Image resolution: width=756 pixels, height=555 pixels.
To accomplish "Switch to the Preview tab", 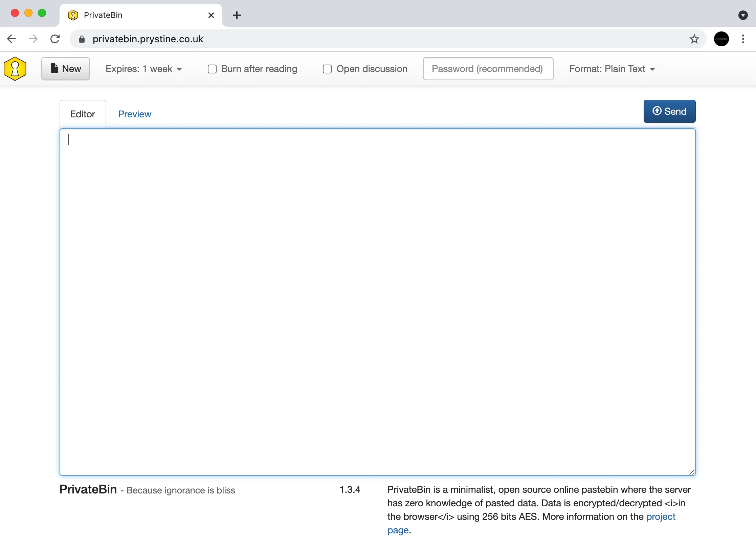I will [135, 114].
